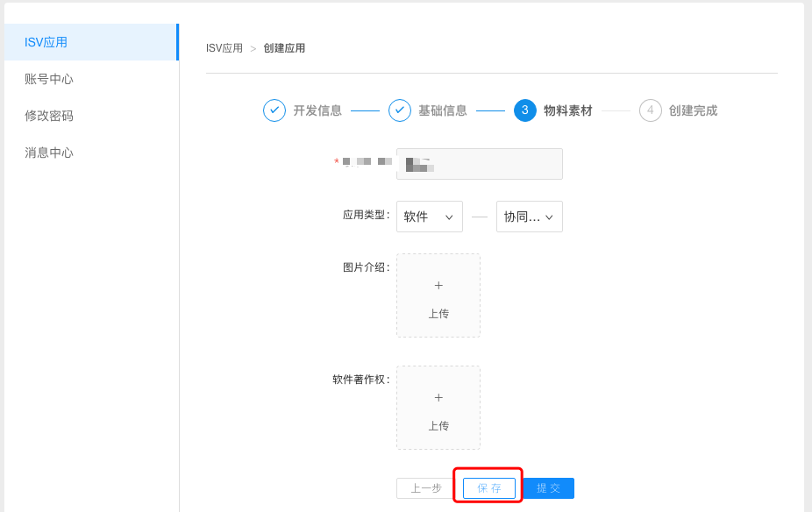Click the step 3 circle icon
812x512 pixels.
[525, 110]
